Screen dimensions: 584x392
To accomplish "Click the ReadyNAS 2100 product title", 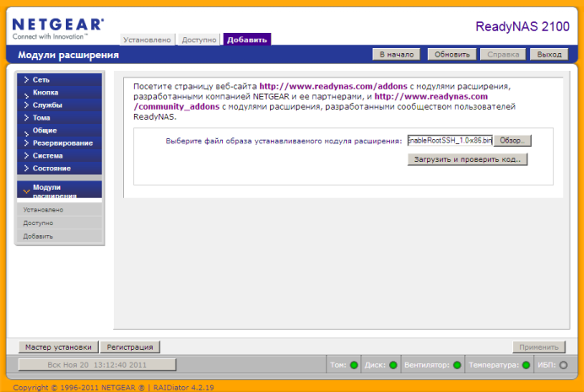I will [x=522, y=26].
